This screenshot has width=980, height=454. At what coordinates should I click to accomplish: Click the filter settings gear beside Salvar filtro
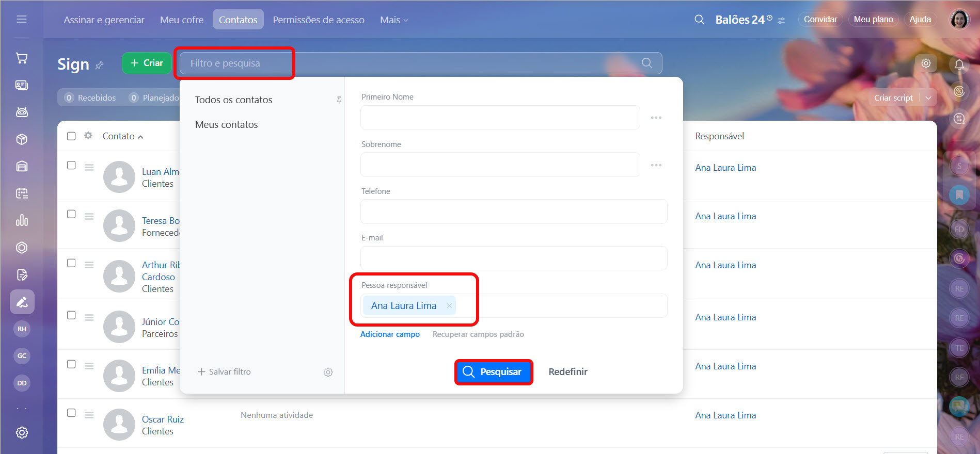[x=328, y=372]
